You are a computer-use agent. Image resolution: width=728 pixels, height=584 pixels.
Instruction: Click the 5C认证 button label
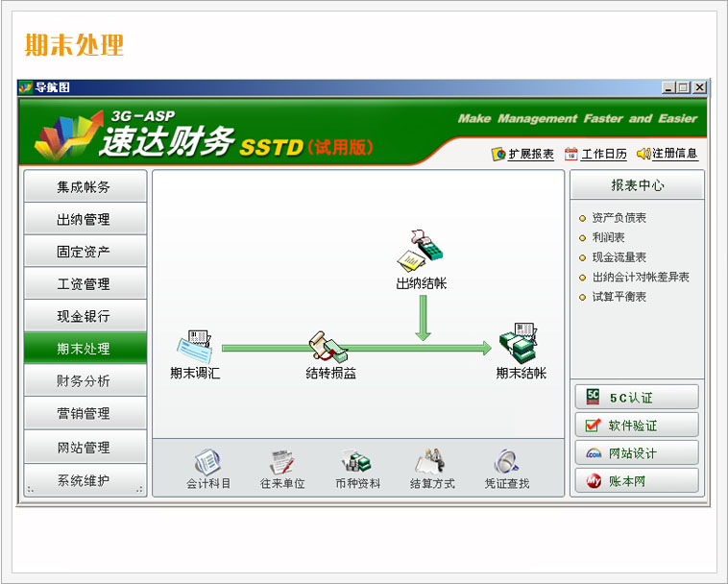tap(631, 398)
